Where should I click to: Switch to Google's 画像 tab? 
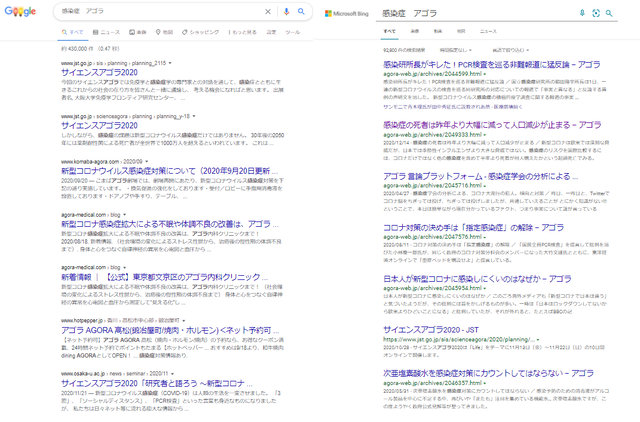click(x=138, y=32)
